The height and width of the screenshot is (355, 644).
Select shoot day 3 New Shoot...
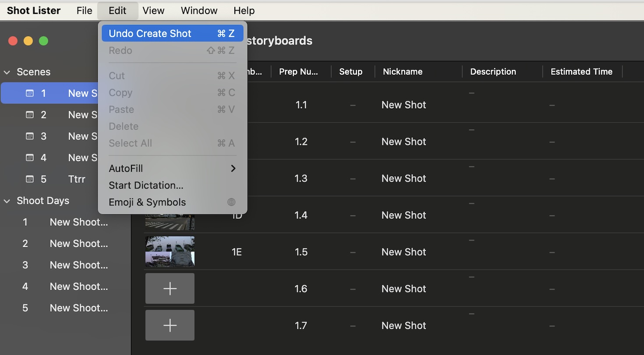pyautogui.click(x=65, y=265)
